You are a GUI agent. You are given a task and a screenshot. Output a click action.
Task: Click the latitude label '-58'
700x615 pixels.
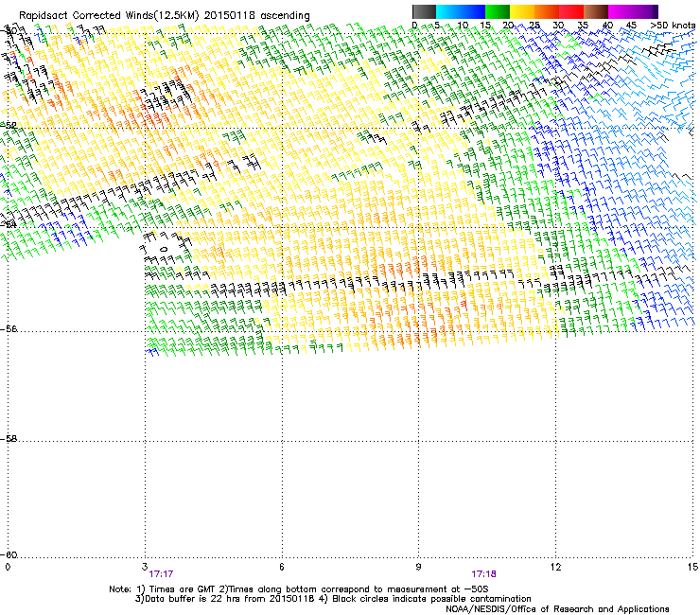[9, 439]
